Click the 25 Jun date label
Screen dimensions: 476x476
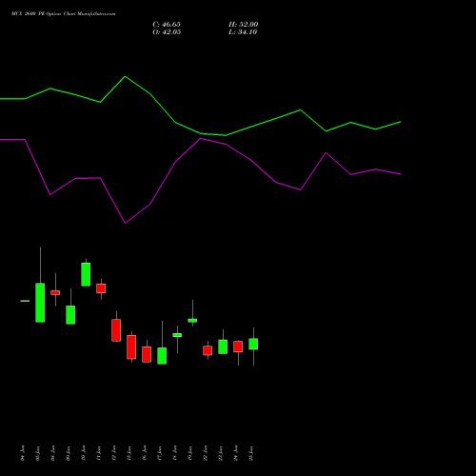pyautogui.click(x=251, y=453)
